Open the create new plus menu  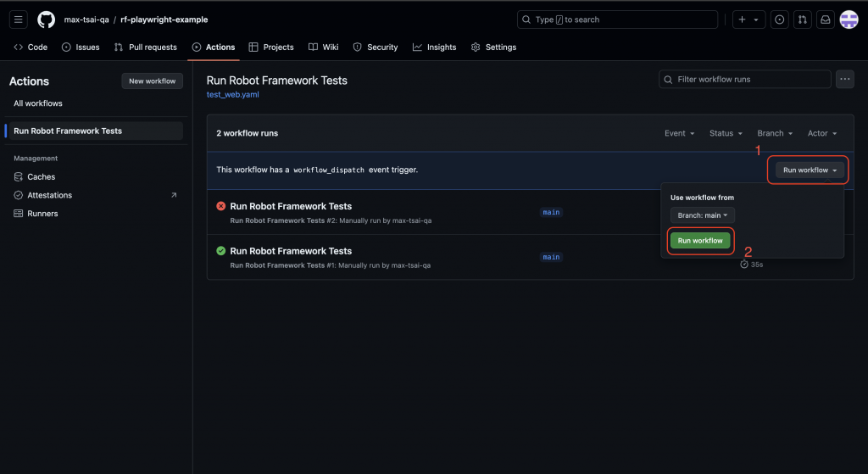click(x=749, y=20)
